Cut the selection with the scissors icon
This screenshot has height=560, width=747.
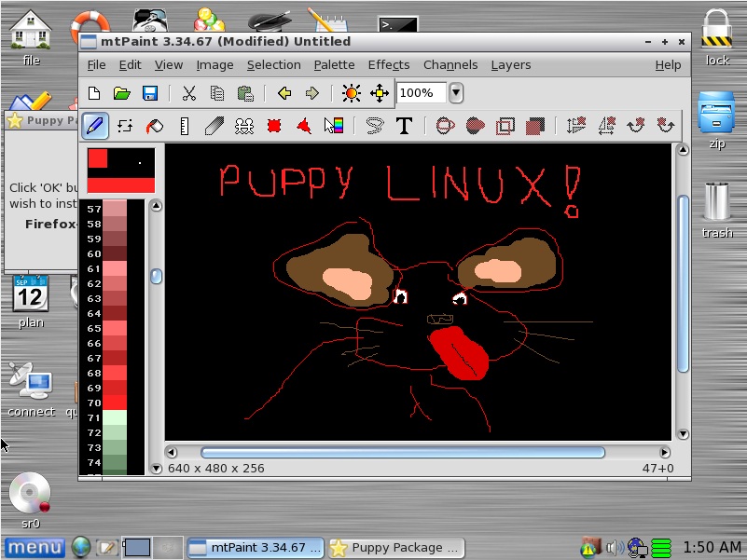coord(189,93)
